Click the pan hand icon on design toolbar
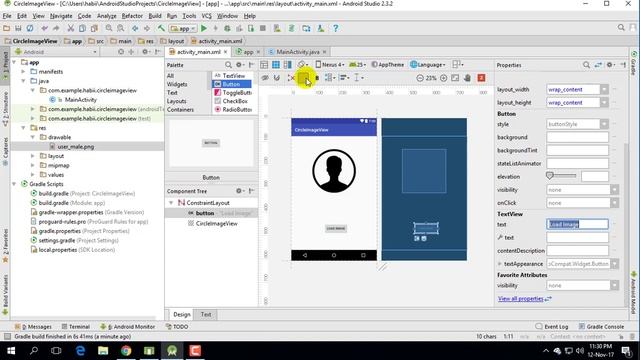 (x=467, y=78)
